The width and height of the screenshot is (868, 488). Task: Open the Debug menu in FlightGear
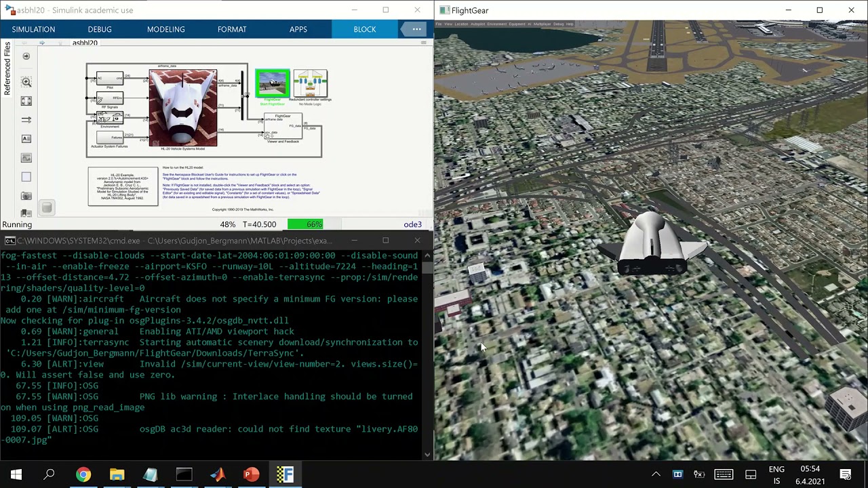click(559, 24)
